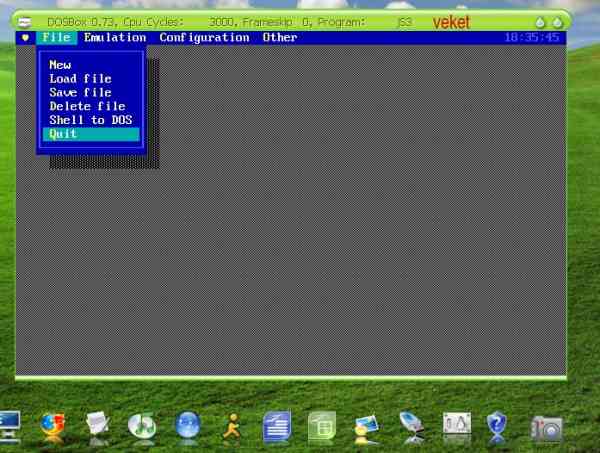
Task: Click the 18:35:45 clock in the menu bar
Action: click(x=532, y=37)
